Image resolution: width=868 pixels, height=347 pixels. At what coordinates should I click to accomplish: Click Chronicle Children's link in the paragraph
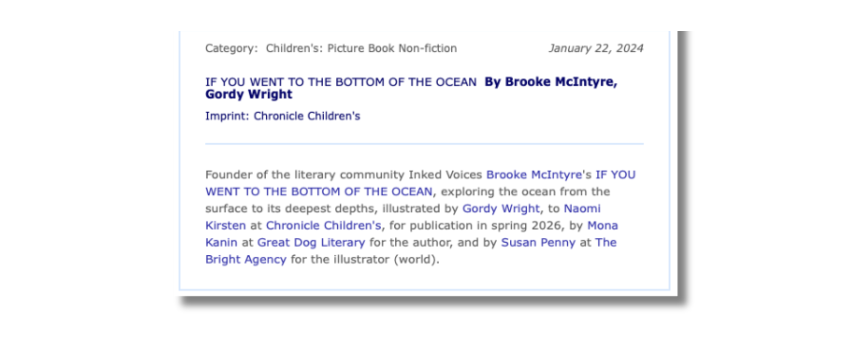[x=323, y=226]
